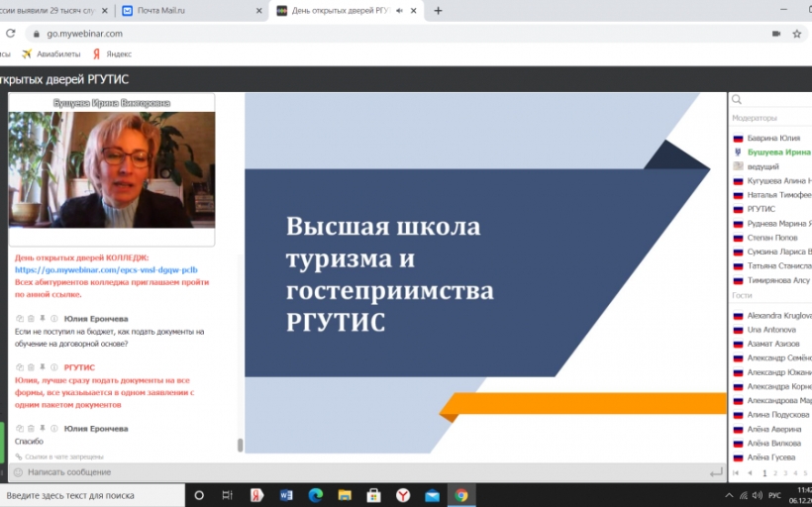The width and height of the screenshot is (812, 507).
Task: Select guest Алёна Гусева
Action: click(x=771, y=456)
